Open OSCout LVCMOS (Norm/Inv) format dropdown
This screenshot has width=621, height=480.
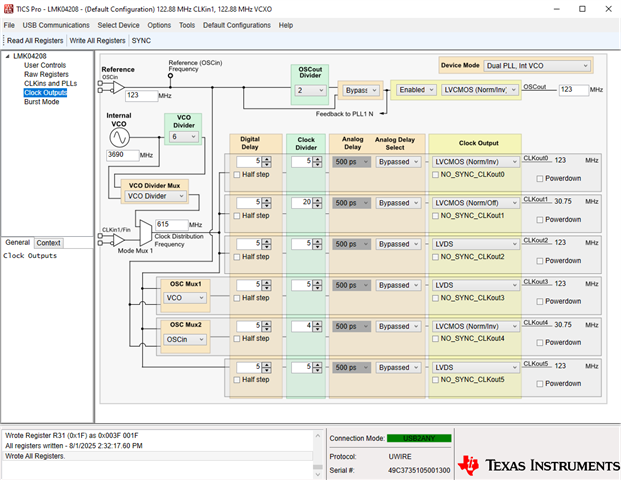[479, 90]
